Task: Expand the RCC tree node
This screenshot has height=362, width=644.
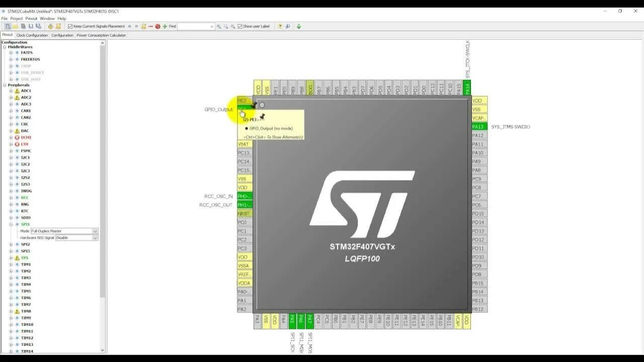Action: pos(11,198)
